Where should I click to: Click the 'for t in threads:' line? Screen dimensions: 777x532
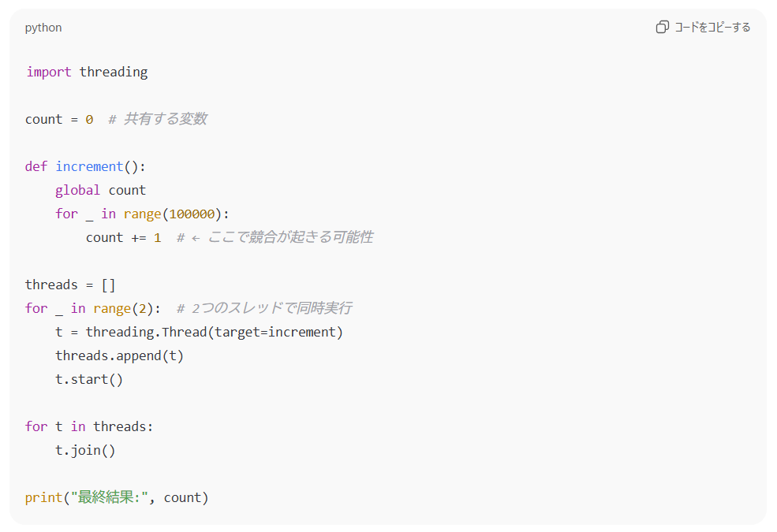(x=89, y=426)
